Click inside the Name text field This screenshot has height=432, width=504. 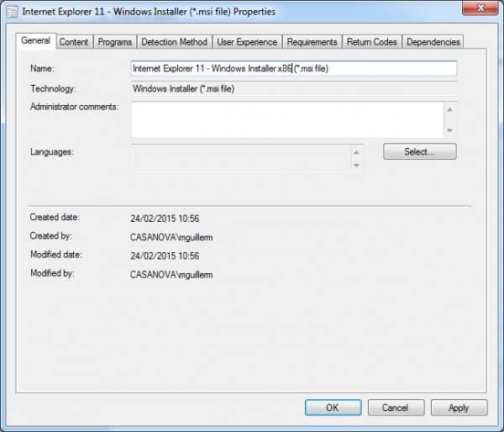point(294,69)
